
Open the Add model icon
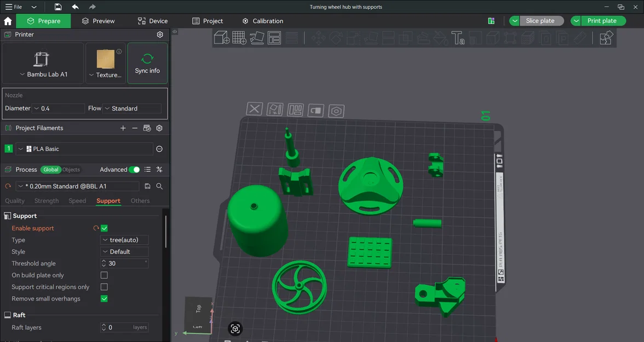221,38
